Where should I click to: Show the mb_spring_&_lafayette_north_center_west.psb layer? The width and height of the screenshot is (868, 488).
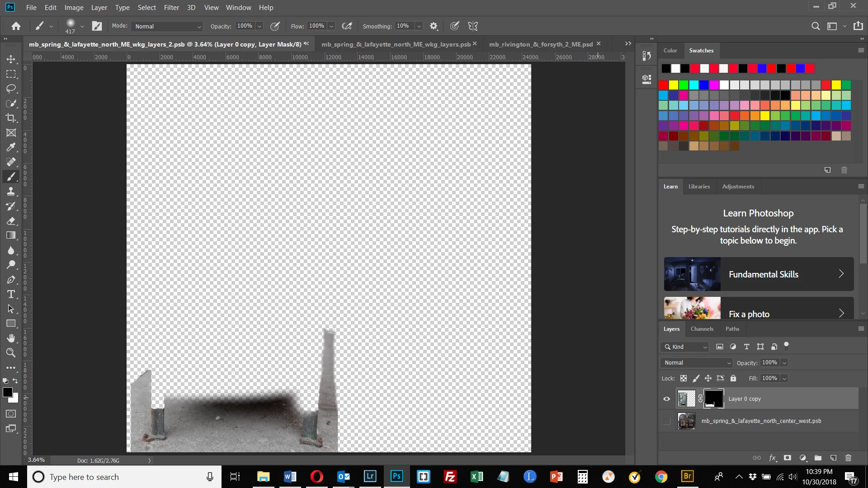[x=666, y=421]
